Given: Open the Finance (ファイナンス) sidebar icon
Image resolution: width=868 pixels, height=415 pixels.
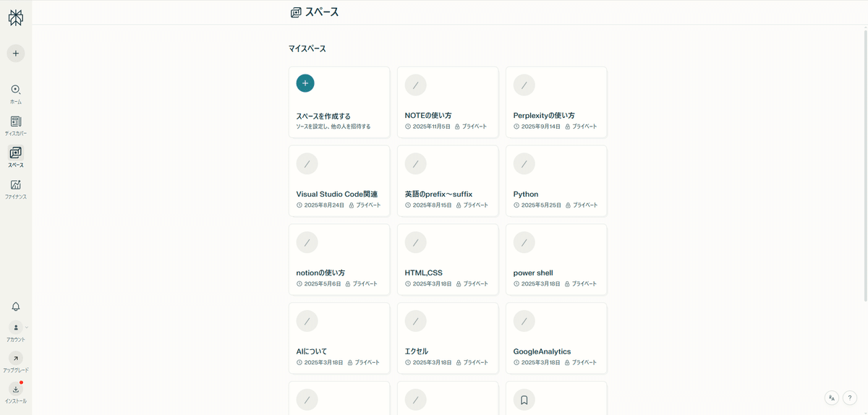Looking at the screenshot, I should click(x=16, y=185).
